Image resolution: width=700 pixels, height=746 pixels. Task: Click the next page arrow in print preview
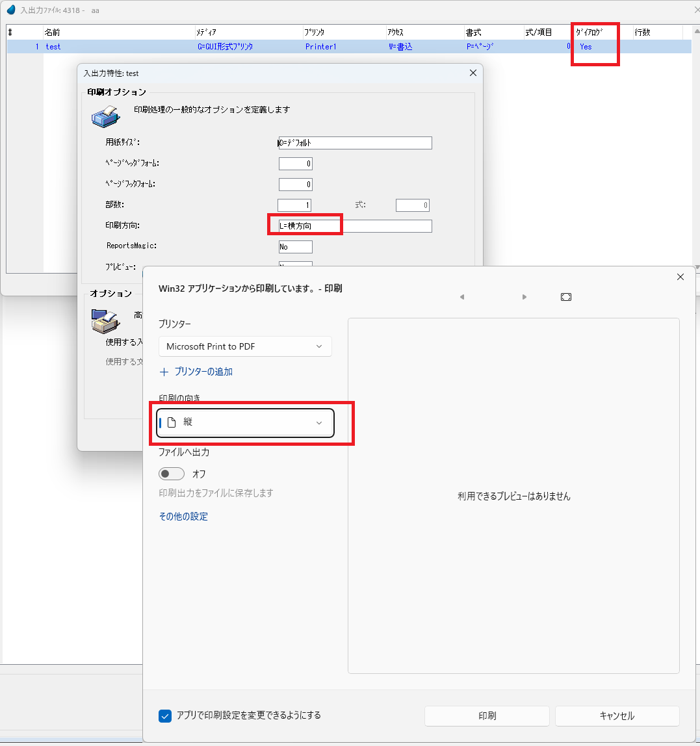524,297
